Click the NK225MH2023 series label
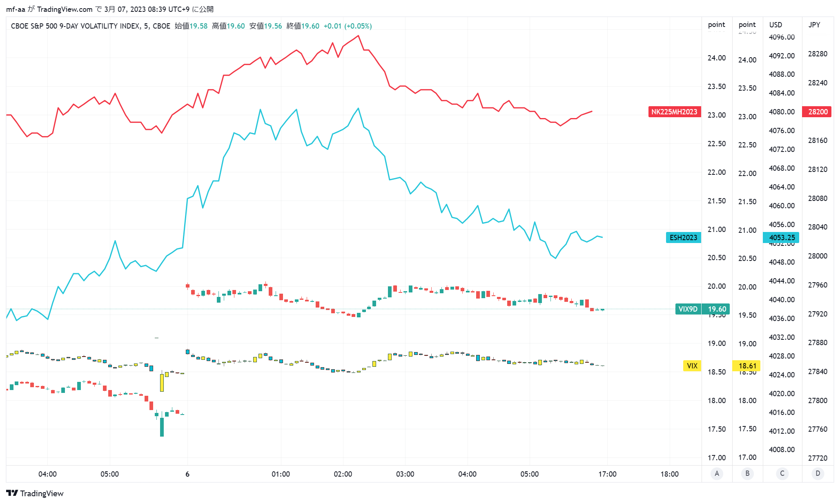Image resolution: width=840 pixels, height=504 pixels. 674,112
